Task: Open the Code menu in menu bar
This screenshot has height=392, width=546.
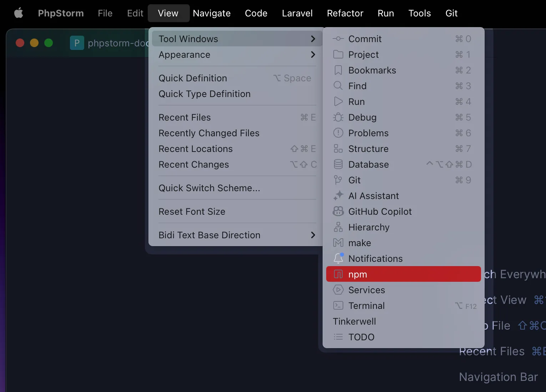Action: point(256,13)
